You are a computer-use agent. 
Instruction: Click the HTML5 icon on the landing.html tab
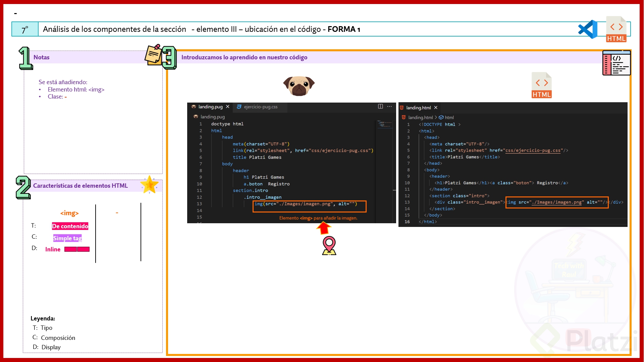pos(402,108)
